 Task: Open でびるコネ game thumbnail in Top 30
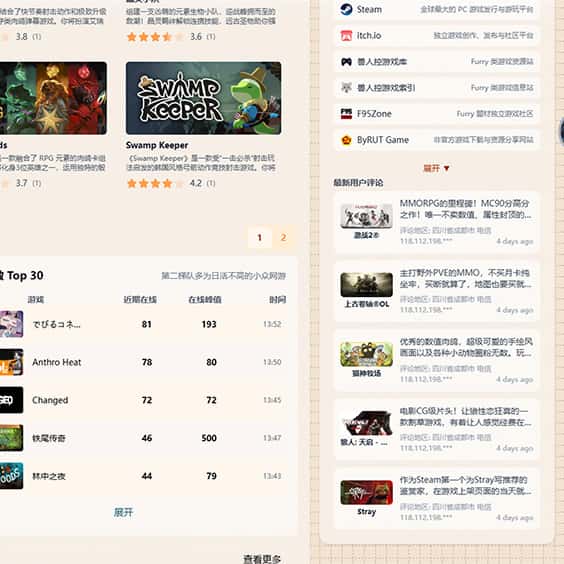click(12, 324)
